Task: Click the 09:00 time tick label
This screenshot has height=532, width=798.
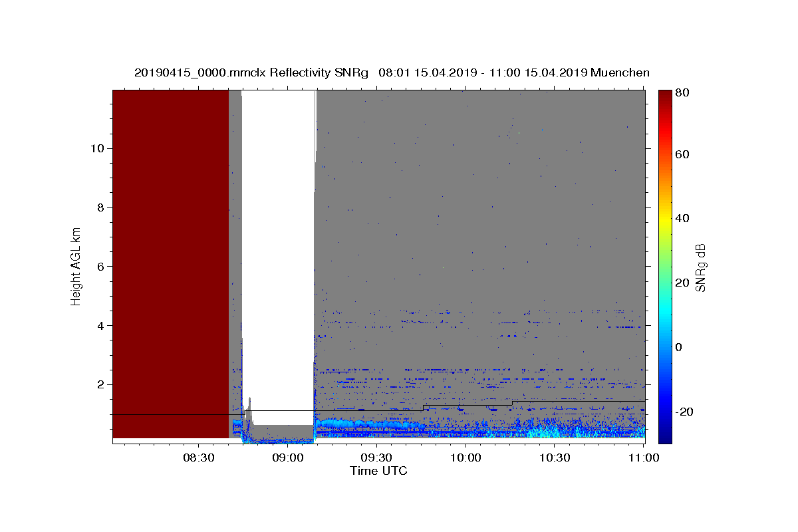Action: 287,458
